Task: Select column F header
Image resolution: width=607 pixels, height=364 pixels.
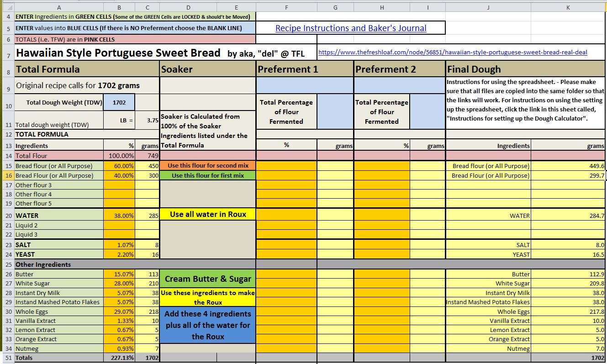Action: pos(286,7)
